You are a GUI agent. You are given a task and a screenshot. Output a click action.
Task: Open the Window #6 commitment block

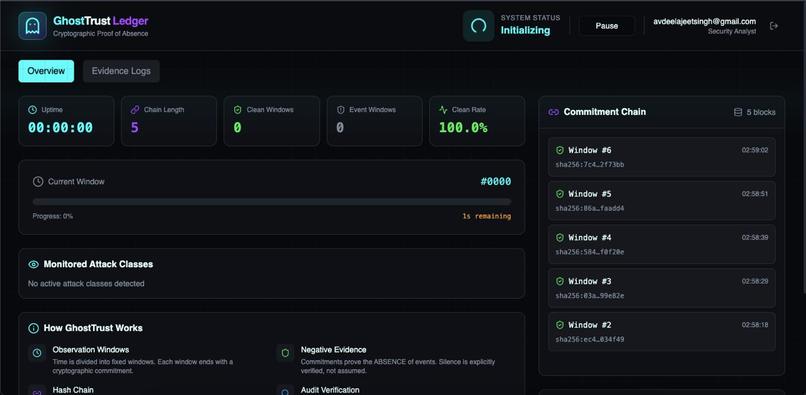(x=662, y=157)
